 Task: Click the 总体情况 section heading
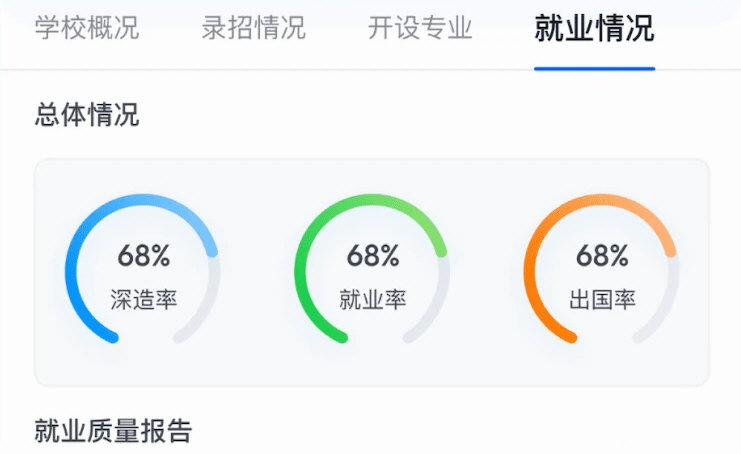coord(87,115)
